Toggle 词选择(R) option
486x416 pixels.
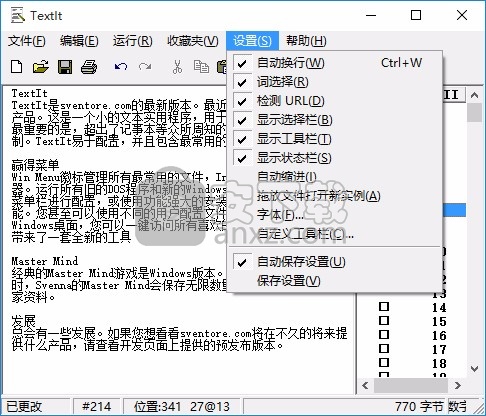pos(334,82)
